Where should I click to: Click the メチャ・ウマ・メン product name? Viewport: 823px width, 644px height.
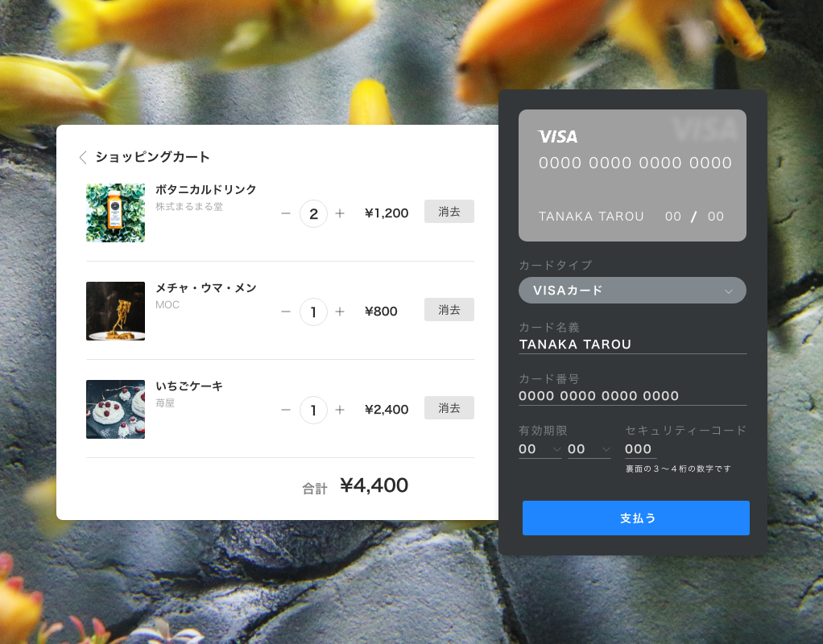tap(206, 287)
